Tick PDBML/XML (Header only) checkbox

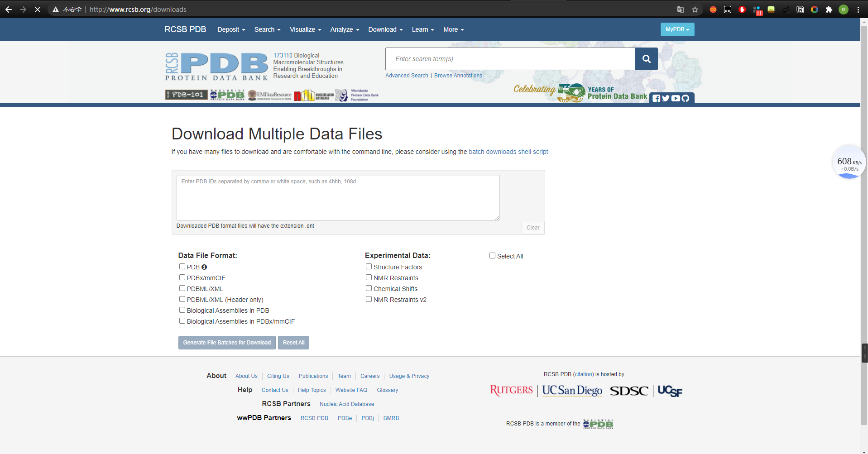point(182,299)
